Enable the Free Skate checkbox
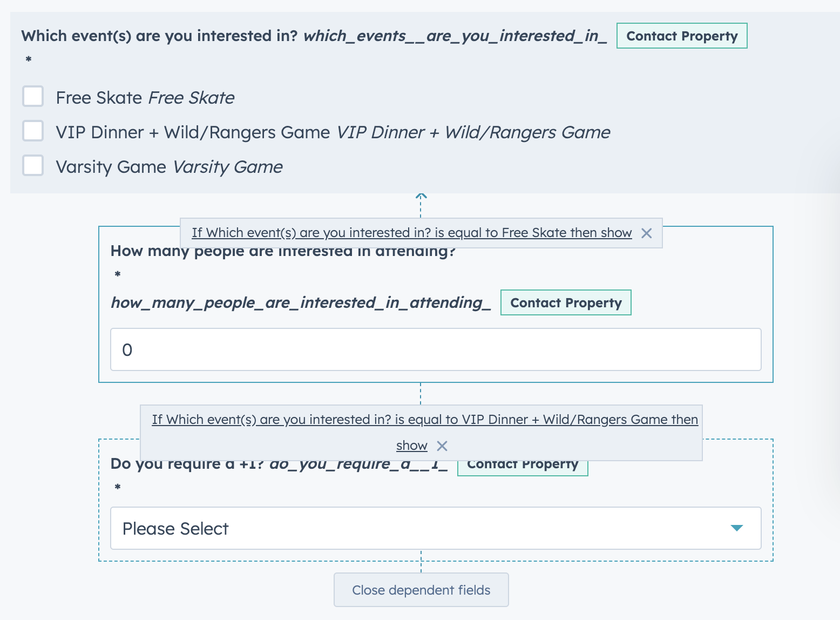This screenshot has height=620, width=840. click(33, 97)
